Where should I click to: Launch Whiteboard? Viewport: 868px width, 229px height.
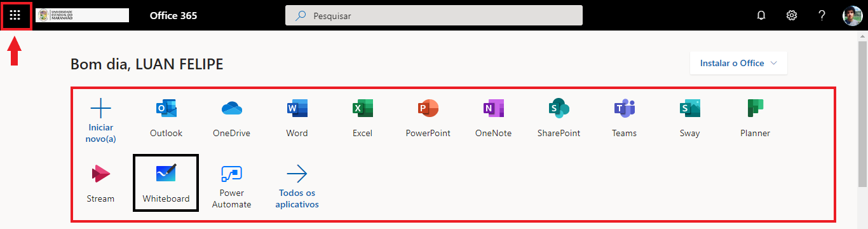point(166,183)
